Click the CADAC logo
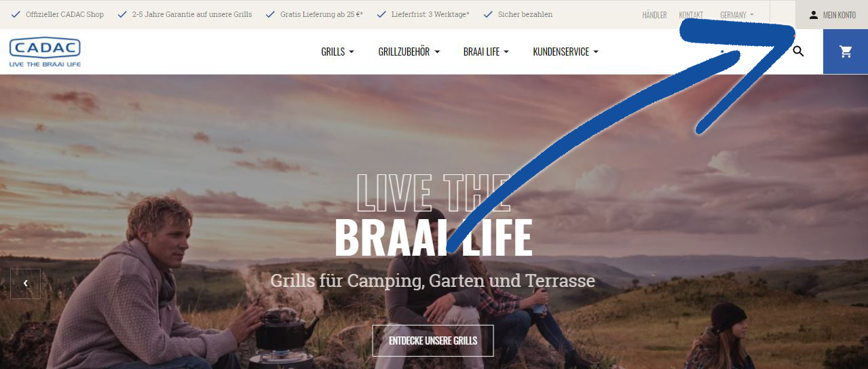Image resolution: width=868 pixels, height=369 pixels. [45, 52]
